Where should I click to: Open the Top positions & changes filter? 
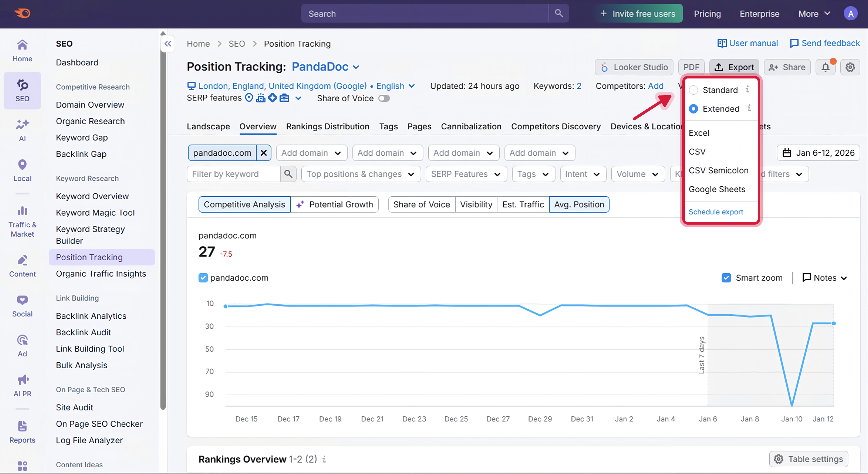(360, 174)
